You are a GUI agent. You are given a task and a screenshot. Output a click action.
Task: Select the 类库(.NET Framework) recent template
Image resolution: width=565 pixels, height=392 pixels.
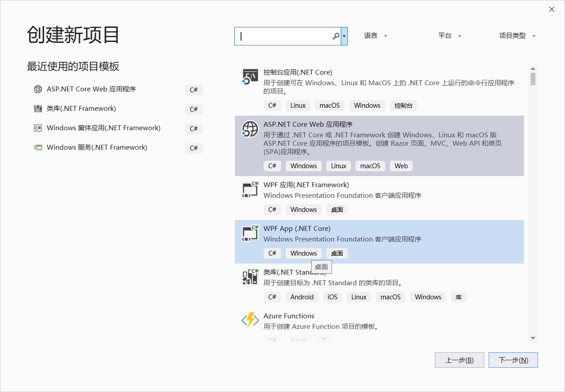point(81,108)
